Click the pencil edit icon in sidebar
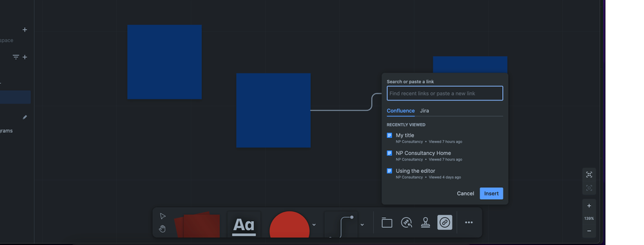 24,117
